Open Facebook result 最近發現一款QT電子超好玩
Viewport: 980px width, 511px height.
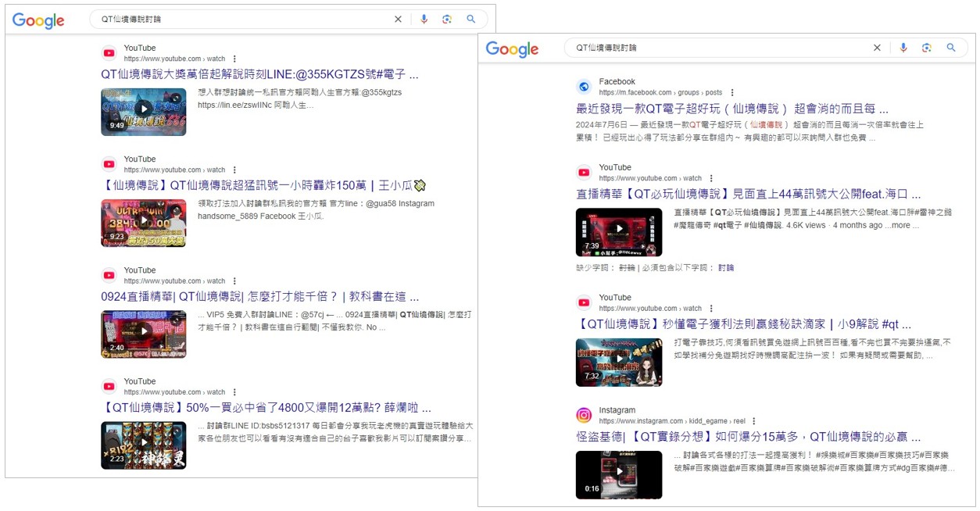[732, 109]
